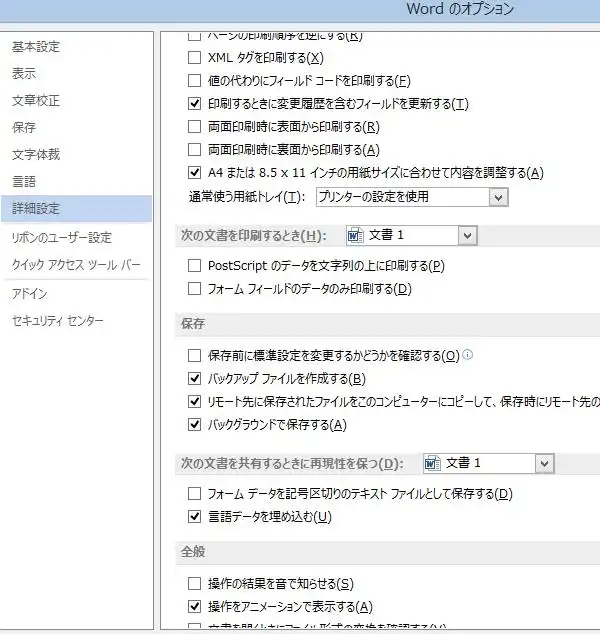Click the 文書 1 document icon in print section
Image resolution: width=600 pixels, height=634 pixels.
click(354, 235)
